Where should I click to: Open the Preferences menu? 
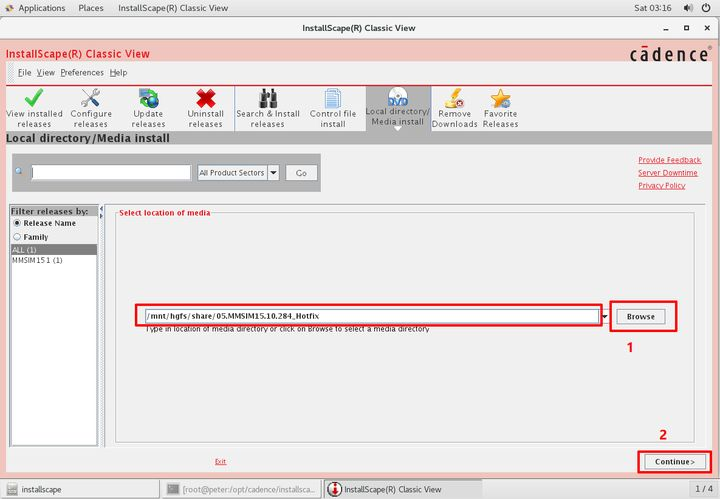(x=82, y=73)
